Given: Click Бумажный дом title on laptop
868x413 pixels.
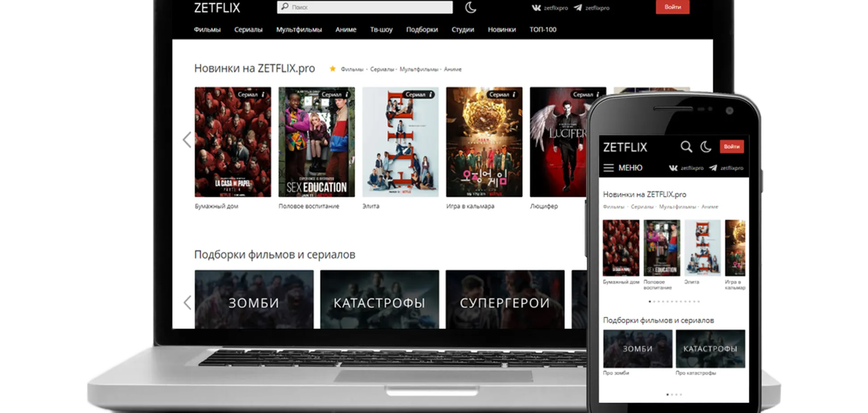Looking at the screenshot, I should pos(217,206).
